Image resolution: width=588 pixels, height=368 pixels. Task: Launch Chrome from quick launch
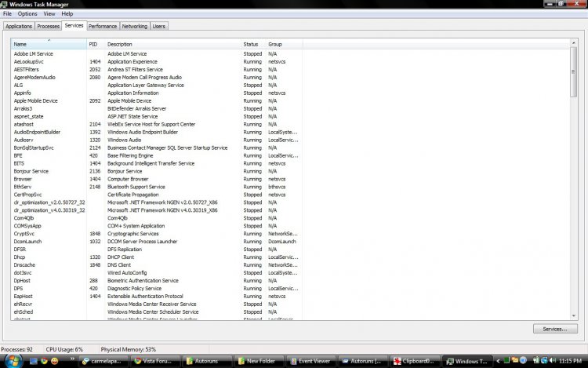(x=44, y=361)
